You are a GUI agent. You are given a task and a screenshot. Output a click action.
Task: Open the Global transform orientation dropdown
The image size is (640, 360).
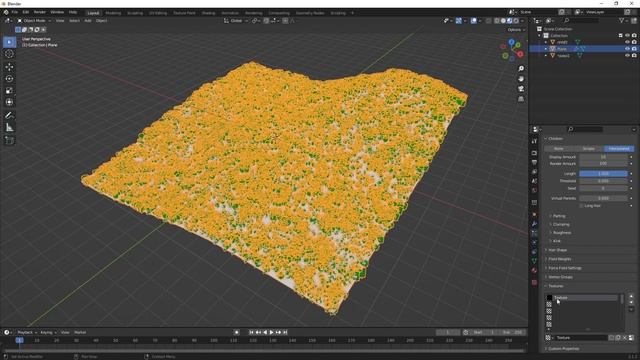click(x=236, y=20)
